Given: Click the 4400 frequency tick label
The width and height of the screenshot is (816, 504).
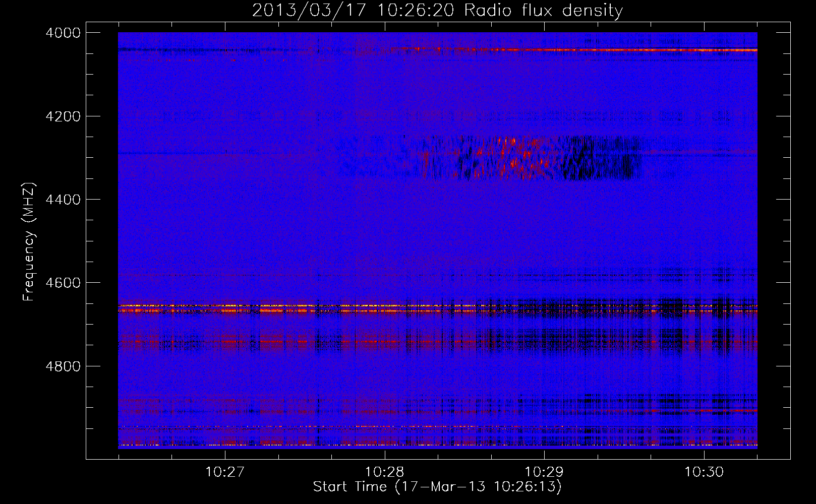Looking at the screenshot, I should point(63,200).
